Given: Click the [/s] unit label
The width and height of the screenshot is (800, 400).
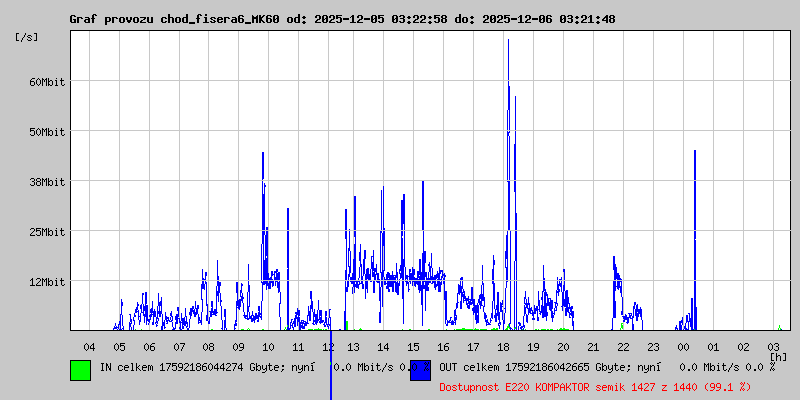Looking at the screenshot, I should tap(27, 37).
